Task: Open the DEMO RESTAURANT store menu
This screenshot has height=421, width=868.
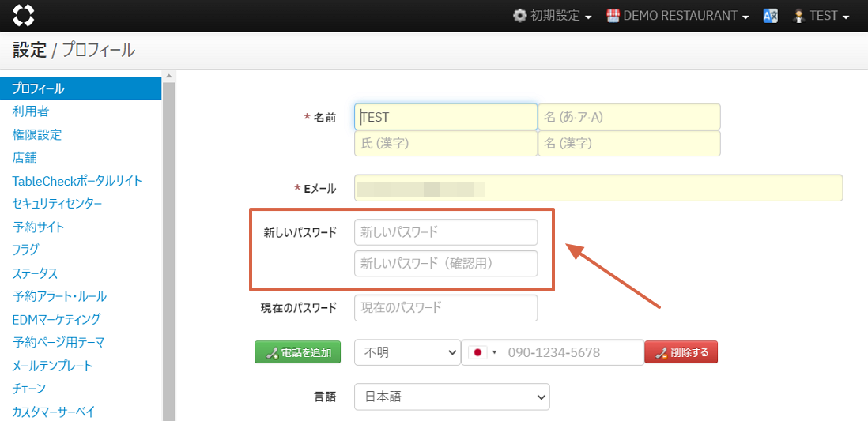Action: [677, 16]
